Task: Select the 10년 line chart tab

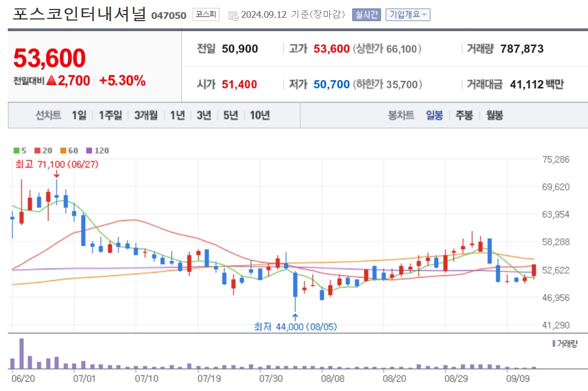Action: pos(260,115)
